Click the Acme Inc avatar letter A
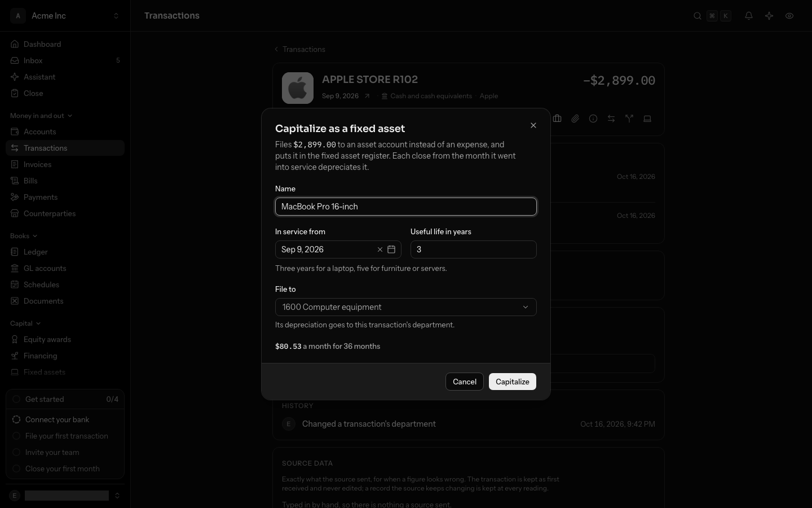This screenshot has height=508, width=812. pyautogui.click(x=17, y=16)
